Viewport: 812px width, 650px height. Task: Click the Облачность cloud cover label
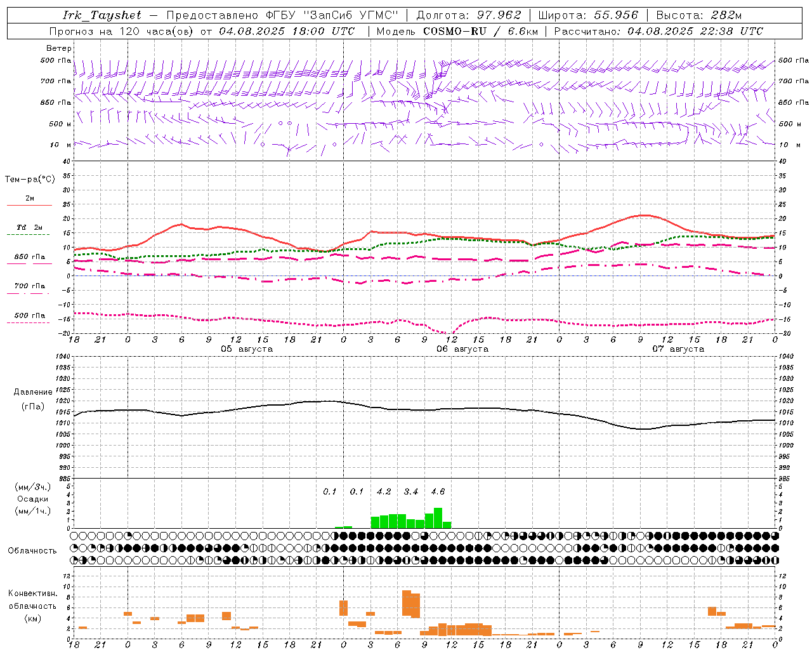pos(32,550)
